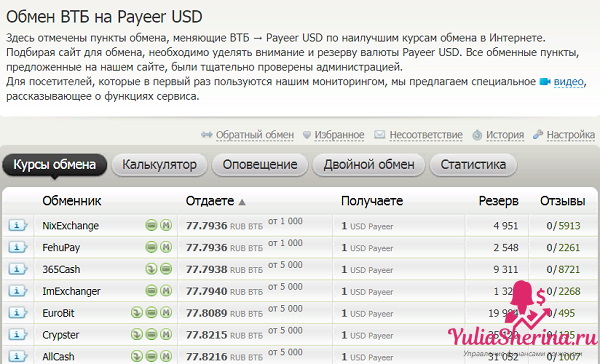Switch to the Калькулятор tab
This screenshot has width=600, height=364.
159,165
